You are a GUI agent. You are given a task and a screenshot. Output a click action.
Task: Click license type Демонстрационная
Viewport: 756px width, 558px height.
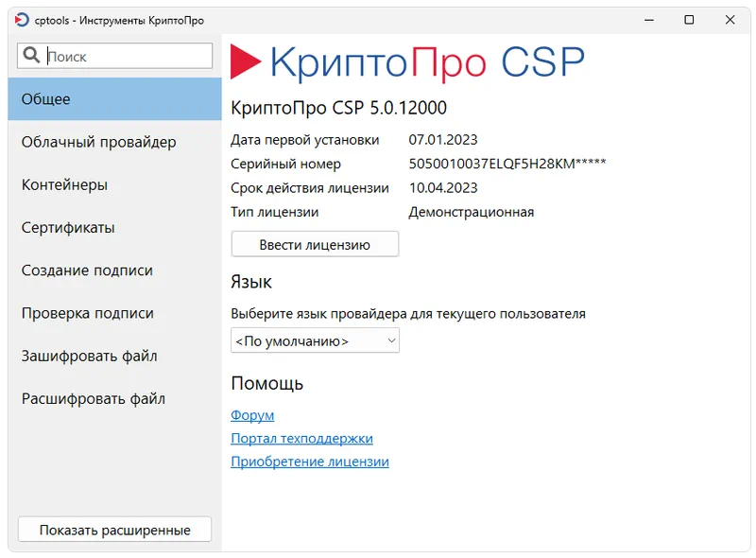coord(471,212)
